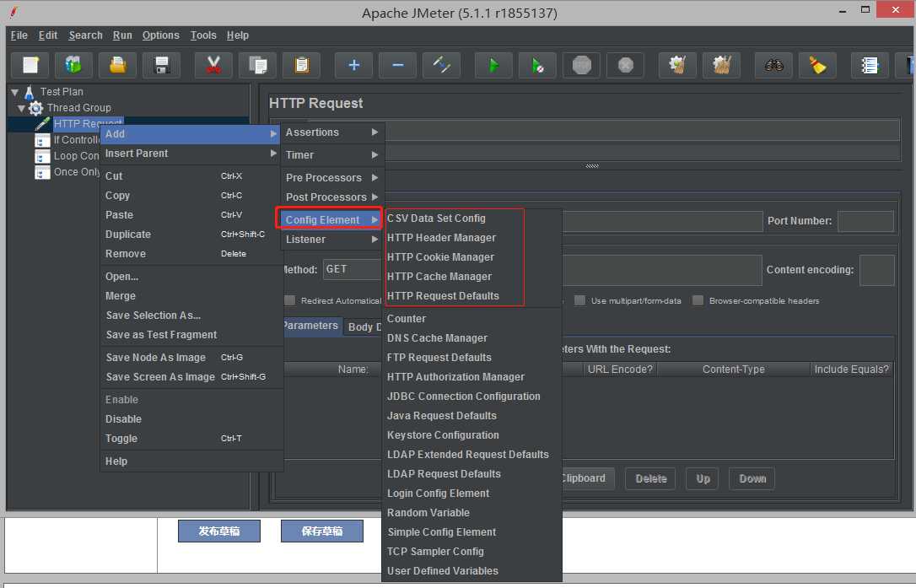Image resolution: width=916 pixels, height=588 pixels.
Task: Toggle Redirect Automatically checkbox
Action: [290, 300]
